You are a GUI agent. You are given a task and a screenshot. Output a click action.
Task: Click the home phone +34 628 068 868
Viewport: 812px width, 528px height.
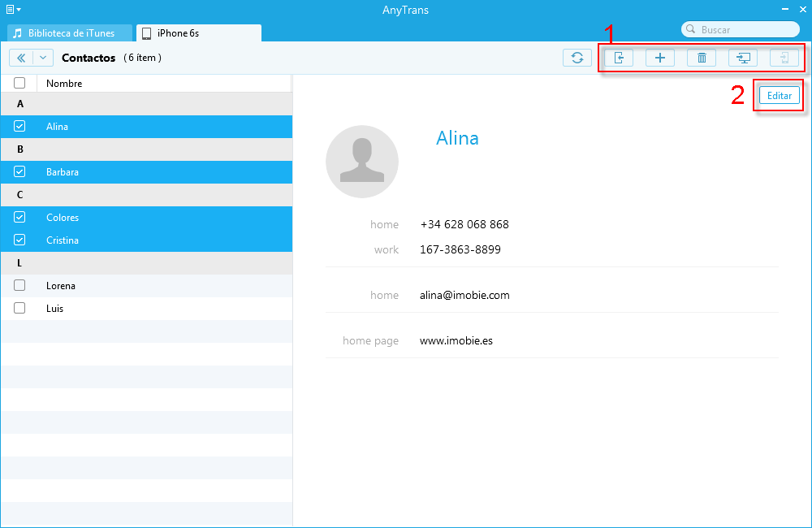tap(464, 224)
